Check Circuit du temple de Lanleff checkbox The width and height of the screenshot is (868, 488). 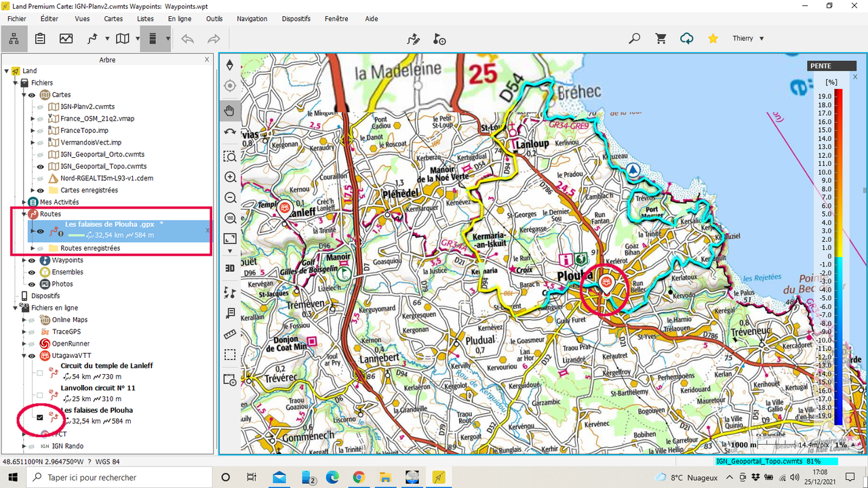coord(39,373)
